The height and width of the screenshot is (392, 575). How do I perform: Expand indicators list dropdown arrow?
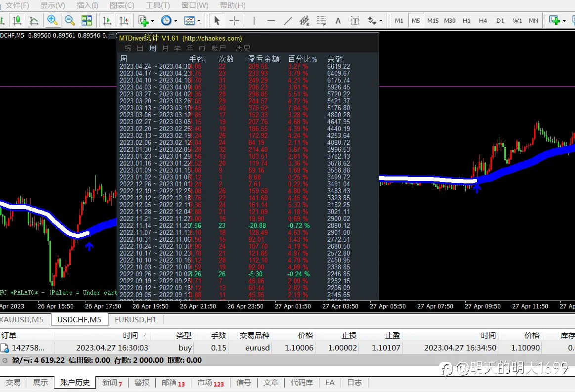[x=153, y=21]
